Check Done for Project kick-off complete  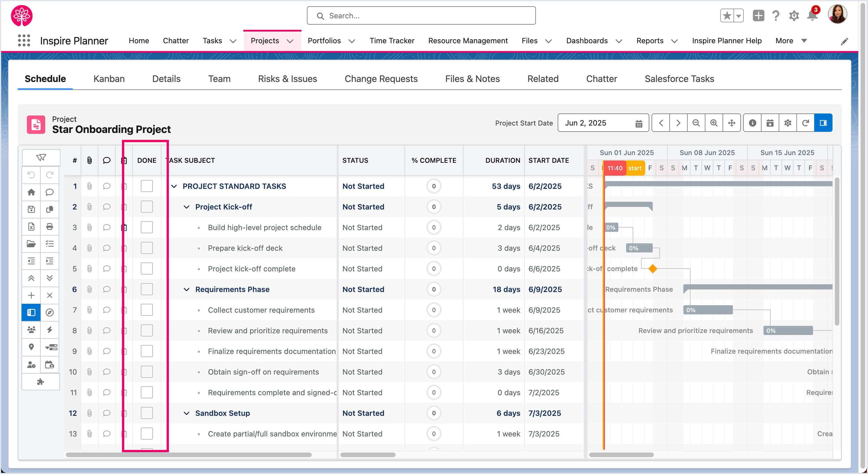[147, 269]
